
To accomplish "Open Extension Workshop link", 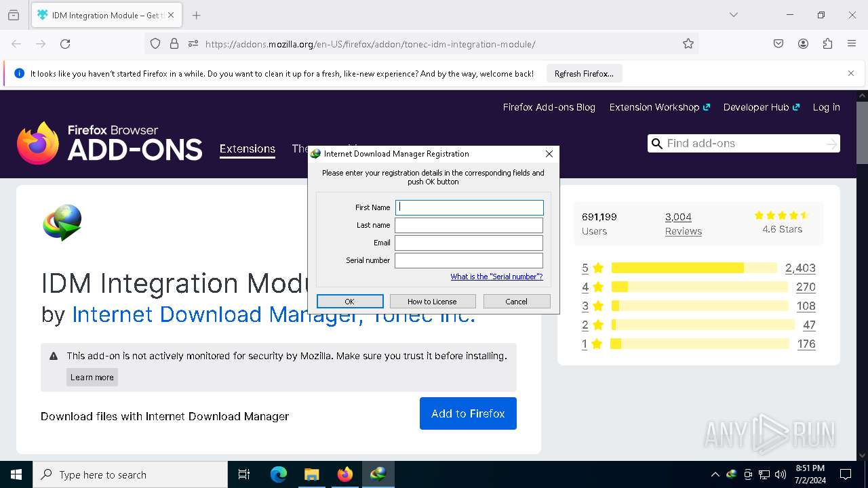I will click(x=659, y=107).
